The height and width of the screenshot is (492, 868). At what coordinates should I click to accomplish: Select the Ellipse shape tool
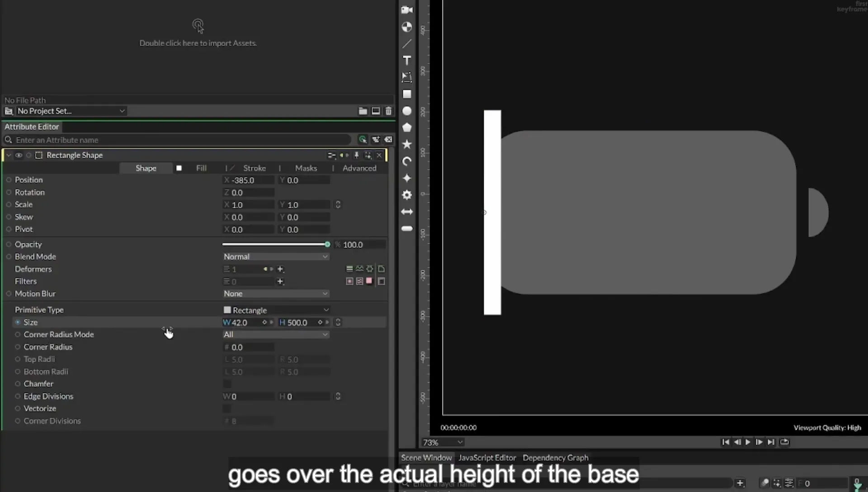tap(407, 111)
